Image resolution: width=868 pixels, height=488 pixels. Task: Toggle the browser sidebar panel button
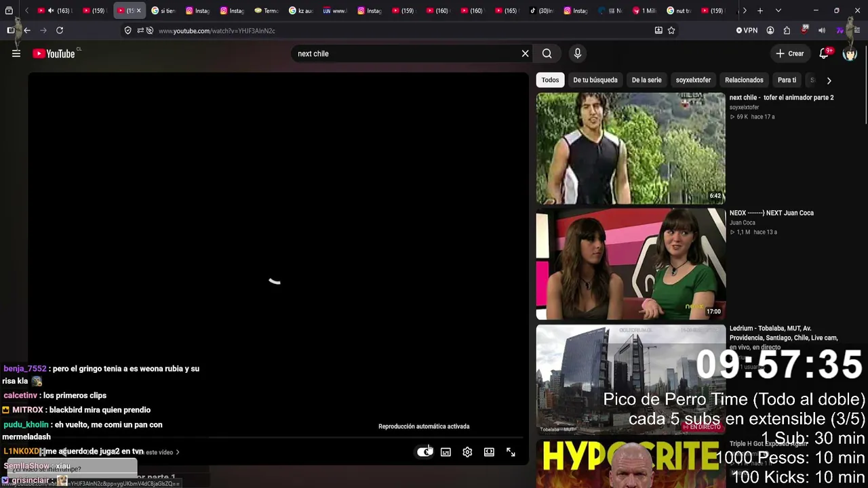click(11, 30)
